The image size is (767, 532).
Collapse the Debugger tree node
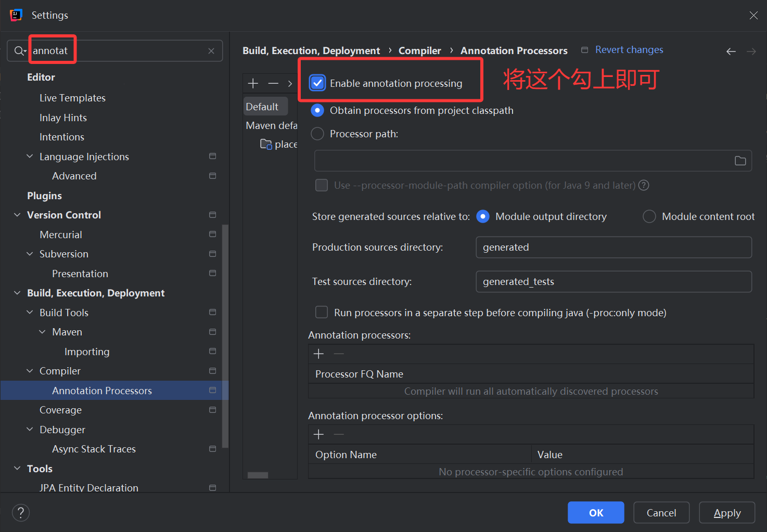(30, 430)
